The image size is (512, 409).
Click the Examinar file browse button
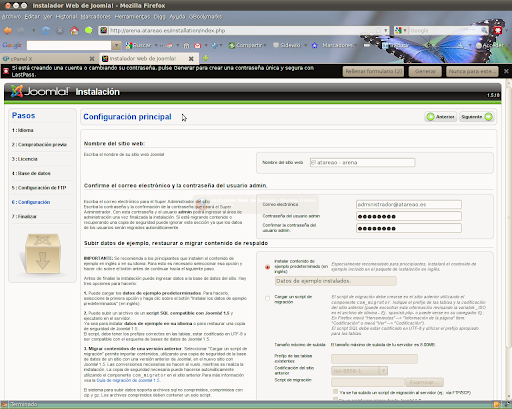(425, 382)
